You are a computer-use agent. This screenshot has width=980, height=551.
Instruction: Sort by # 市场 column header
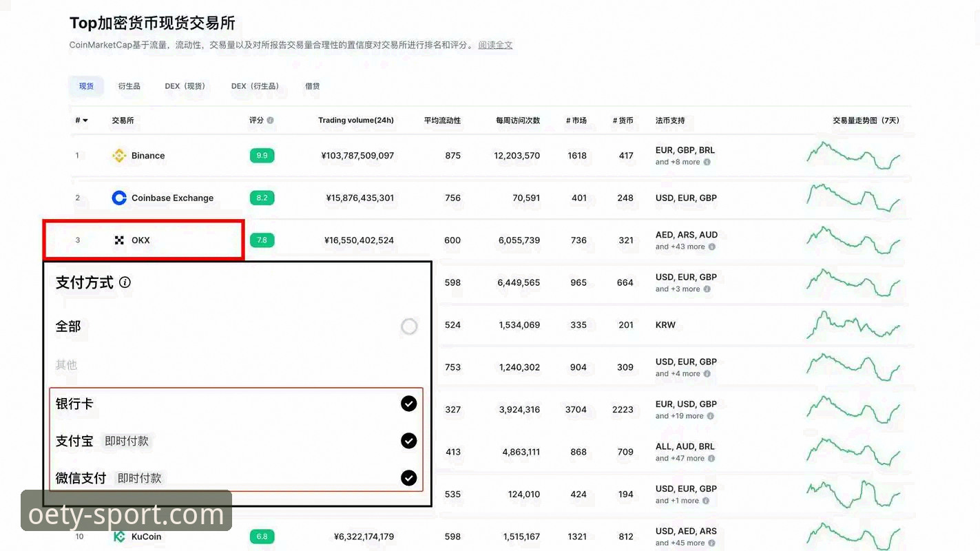[x=576, y=121]
